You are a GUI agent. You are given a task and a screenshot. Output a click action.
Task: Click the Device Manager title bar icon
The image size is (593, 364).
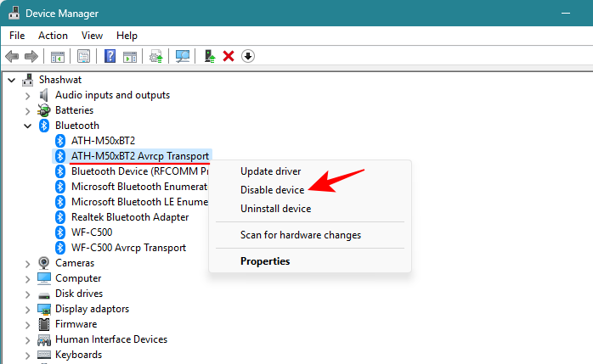[14, 13]
